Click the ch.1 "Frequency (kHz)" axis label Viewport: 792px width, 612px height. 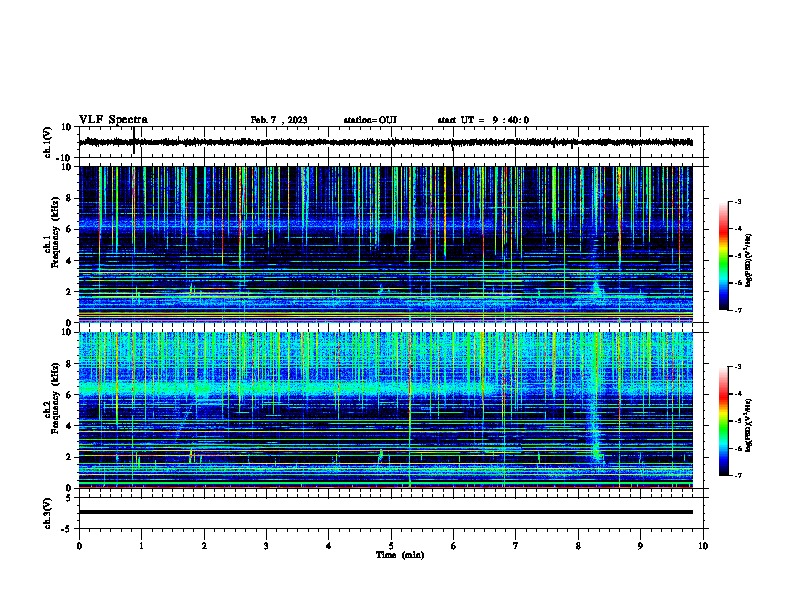coord(55,233)
